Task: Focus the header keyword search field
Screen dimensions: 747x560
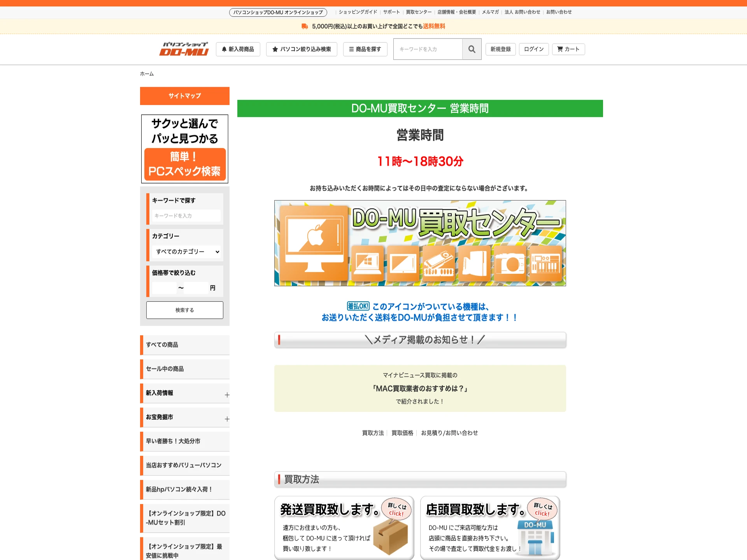Action: [x=428, y=49]
